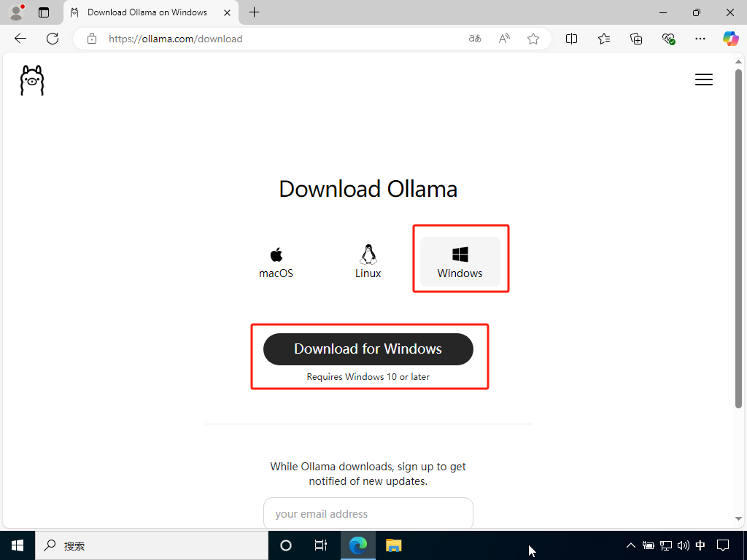747x560 pixels.
Task: Toggle split screen view
Action: pyautogui.click(x=571, y=39)
